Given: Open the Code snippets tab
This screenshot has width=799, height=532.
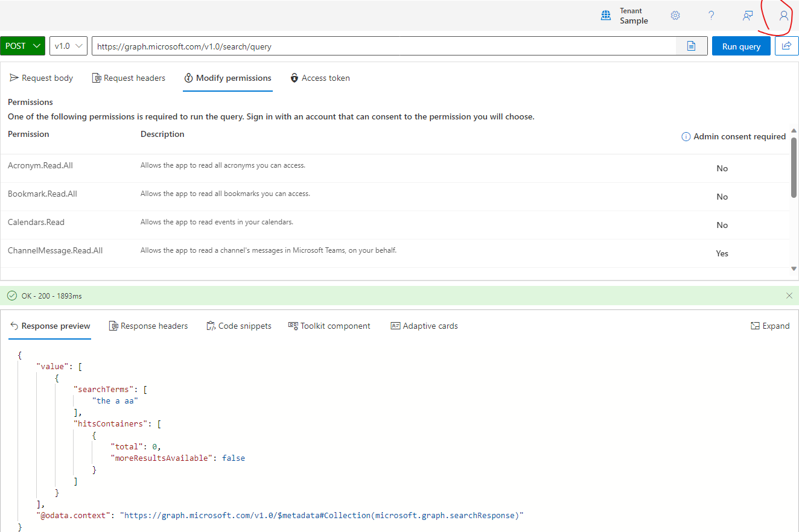Looking at the screenshot, I should (239, 326).
